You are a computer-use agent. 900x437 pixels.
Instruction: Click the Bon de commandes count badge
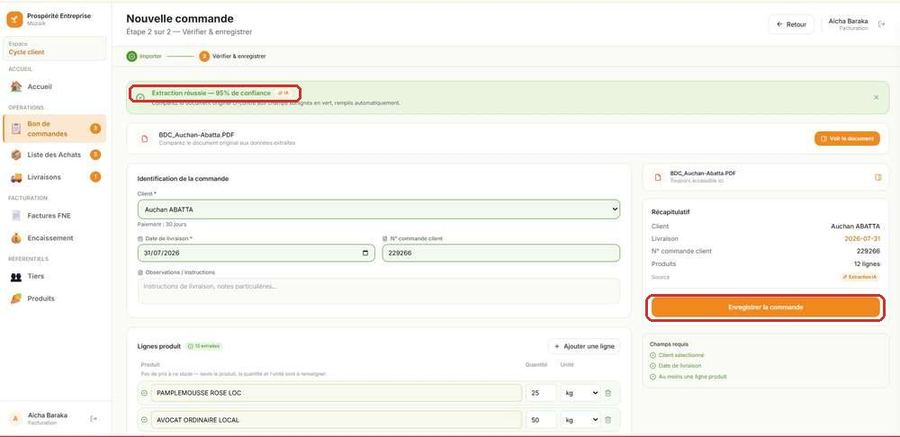[x=95, y=129]
